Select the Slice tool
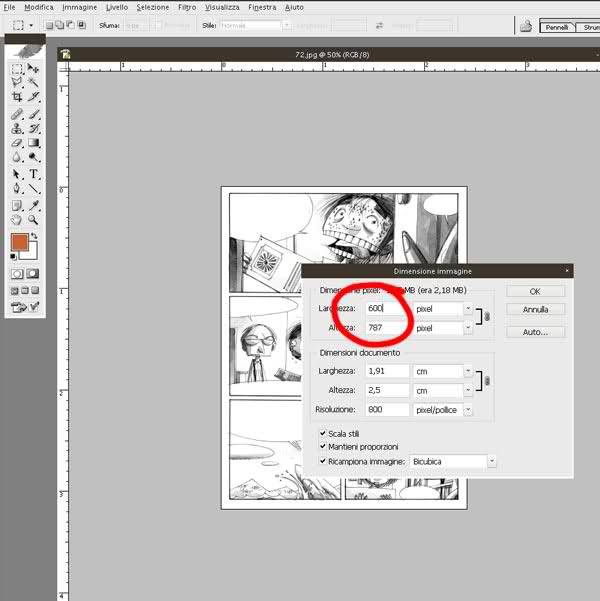 [33, 96]
